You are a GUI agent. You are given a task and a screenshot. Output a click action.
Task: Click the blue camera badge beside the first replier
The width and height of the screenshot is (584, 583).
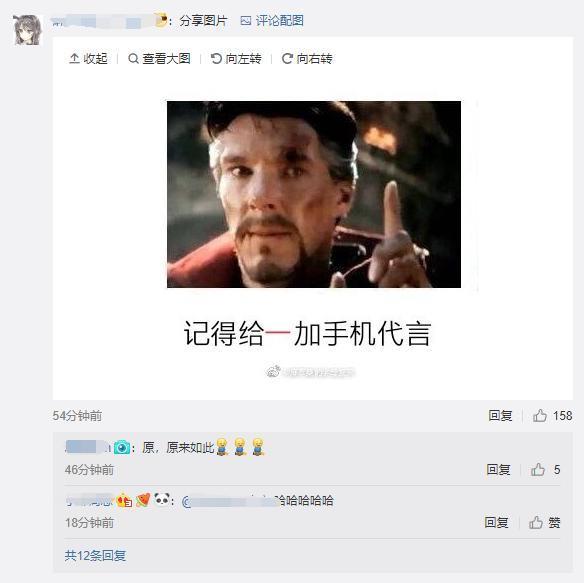click(122, 447)
